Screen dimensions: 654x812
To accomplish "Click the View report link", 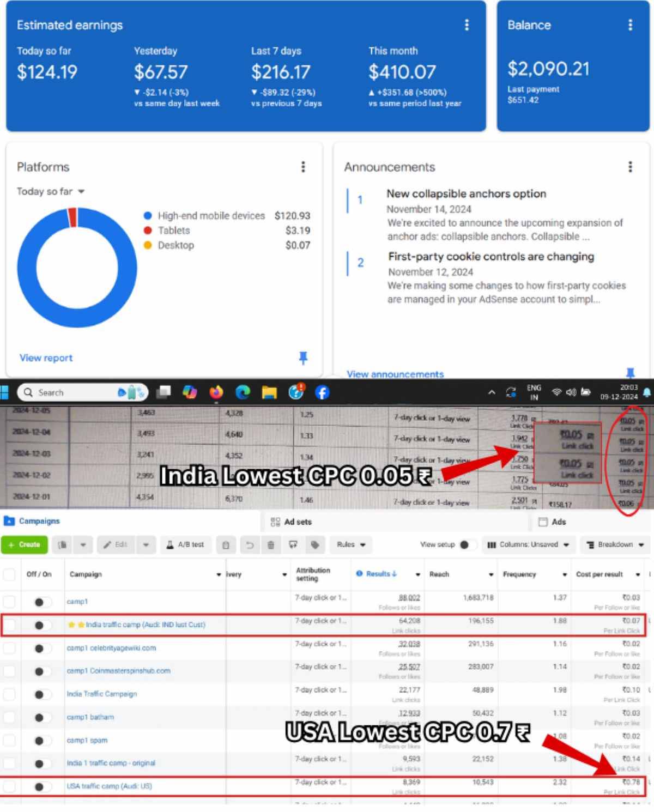I will coord(46,358).
